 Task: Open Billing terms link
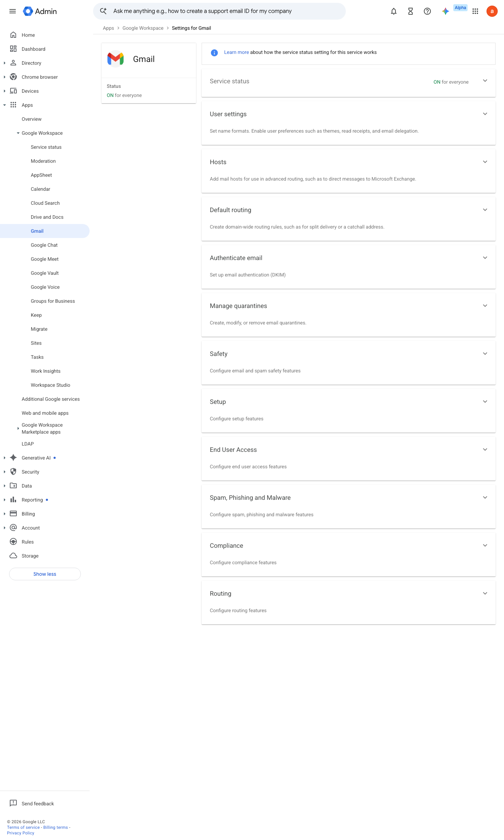tap(56, 827)
